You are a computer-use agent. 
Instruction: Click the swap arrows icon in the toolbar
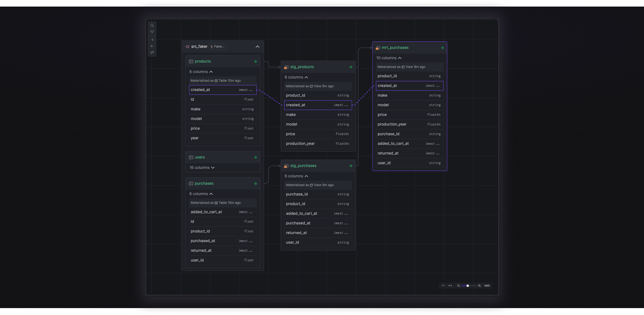[x=152, y=52]
